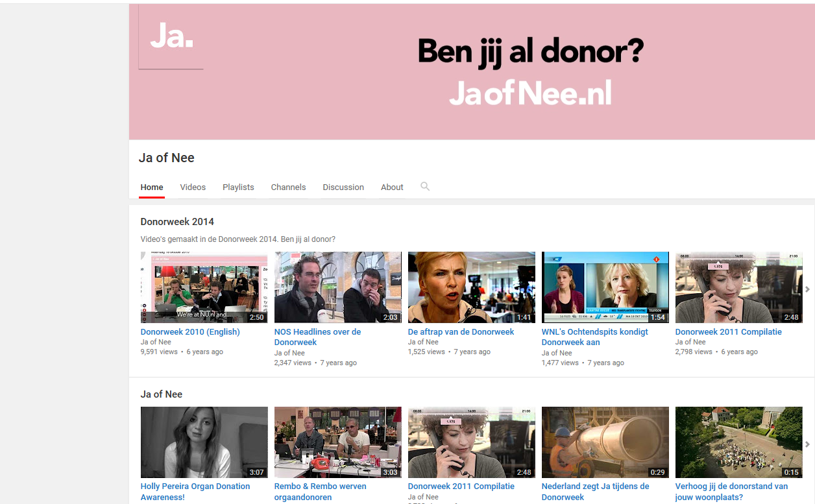
Task: Open the Playlists tab
Action: click(238, 187)
